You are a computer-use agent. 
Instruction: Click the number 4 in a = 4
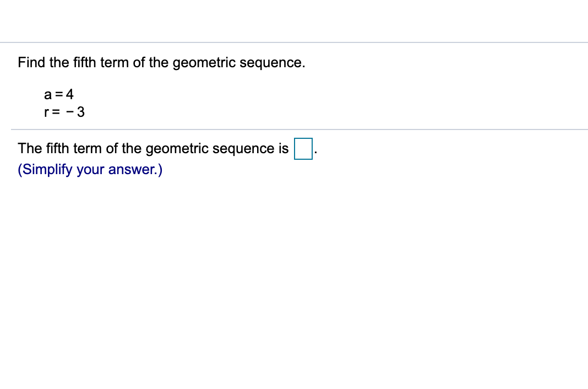pos(70,94)
